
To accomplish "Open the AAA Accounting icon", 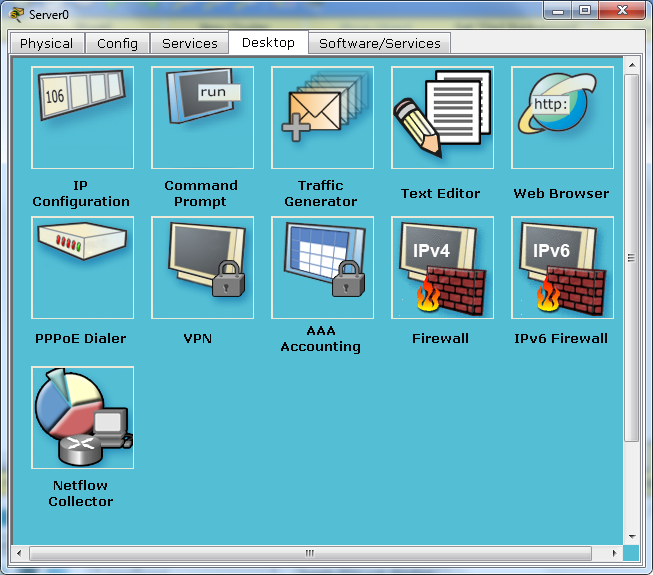I will [x=322, y=267].
